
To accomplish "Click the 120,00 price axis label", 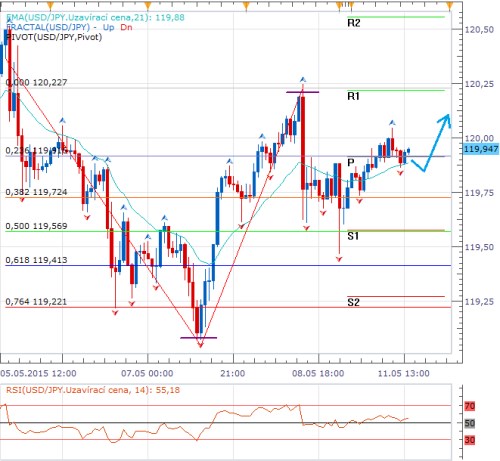I will pyautogui.click(x=479, y=138).
